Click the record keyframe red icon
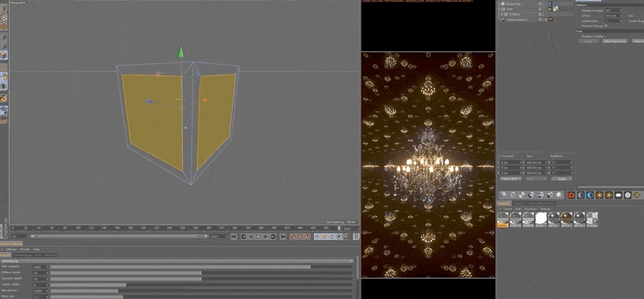The height and width of the screenshot is (299, 644). coord(292,237)
